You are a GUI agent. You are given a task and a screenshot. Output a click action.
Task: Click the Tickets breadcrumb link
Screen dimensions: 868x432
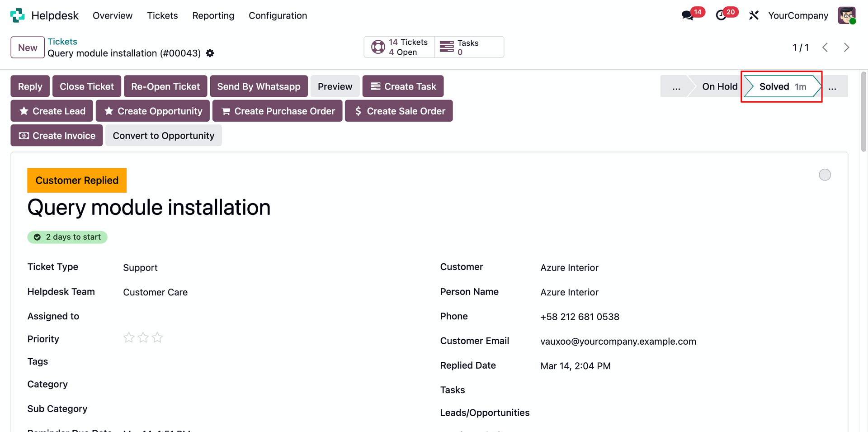(62, 42)
